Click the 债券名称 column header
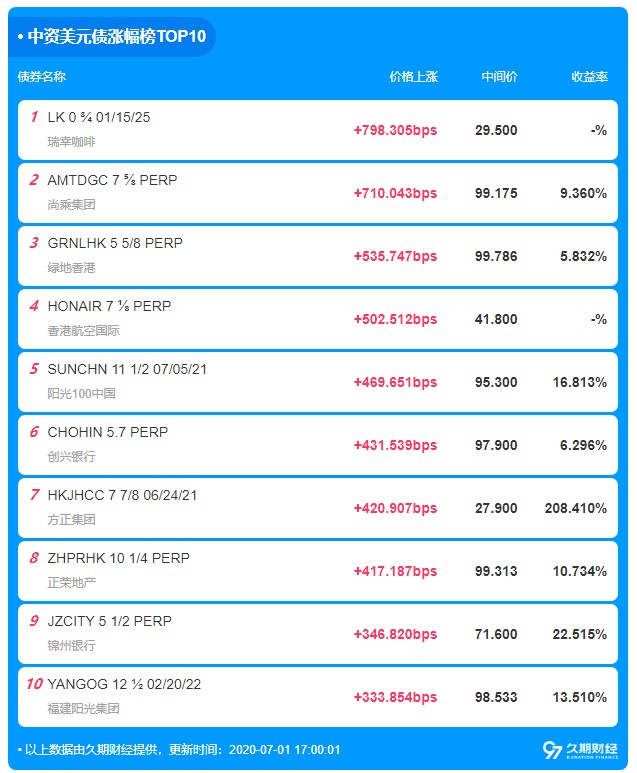The image size is (637, 773). click(x=42, y=77)
